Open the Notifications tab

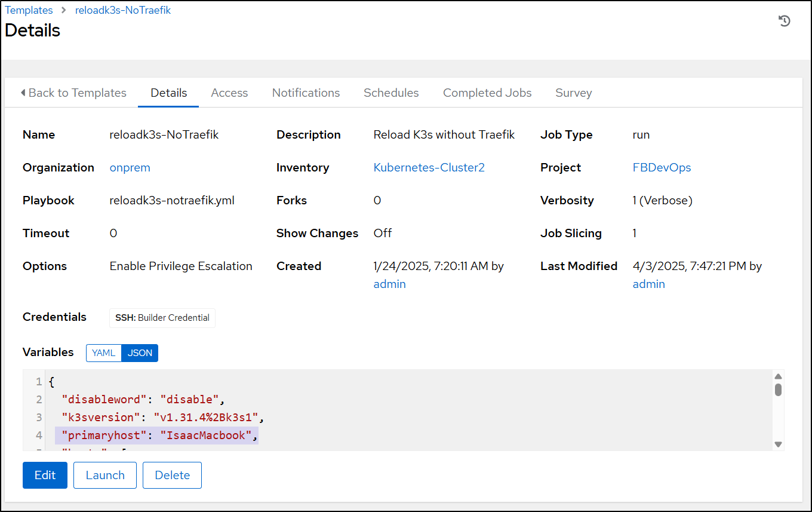306,93
